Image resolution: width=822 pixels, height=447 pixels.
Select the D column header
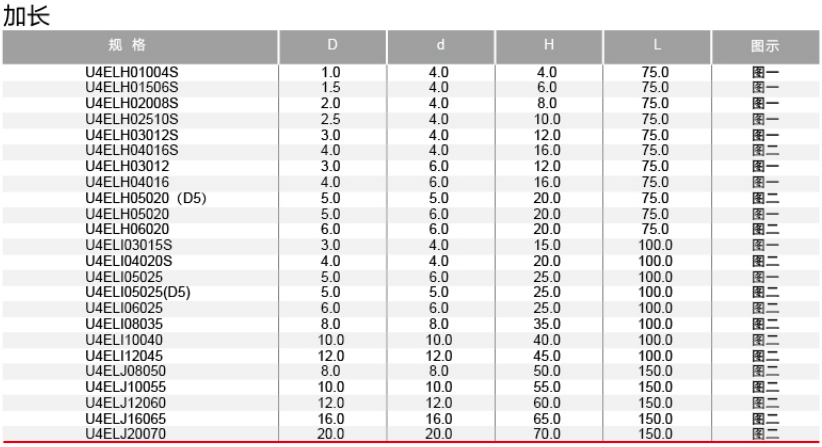click(x=332, y=47)
